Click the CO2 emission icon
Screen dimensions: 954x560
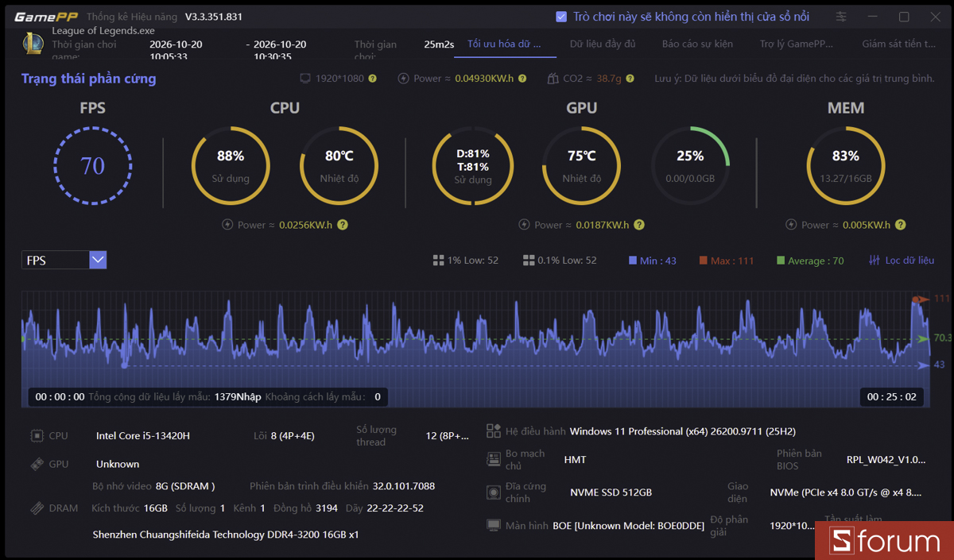[x=554, y=79]
